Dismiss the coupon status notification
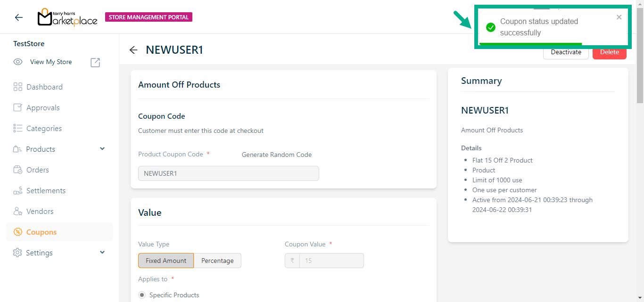Screen dimensions: 644x302 619,17
